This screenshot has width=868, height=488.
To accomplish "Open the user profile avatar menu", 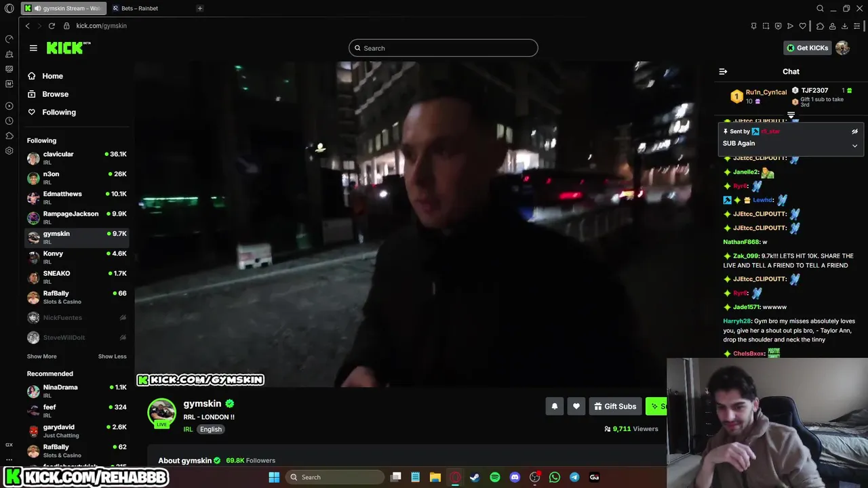I will (842, 47).
